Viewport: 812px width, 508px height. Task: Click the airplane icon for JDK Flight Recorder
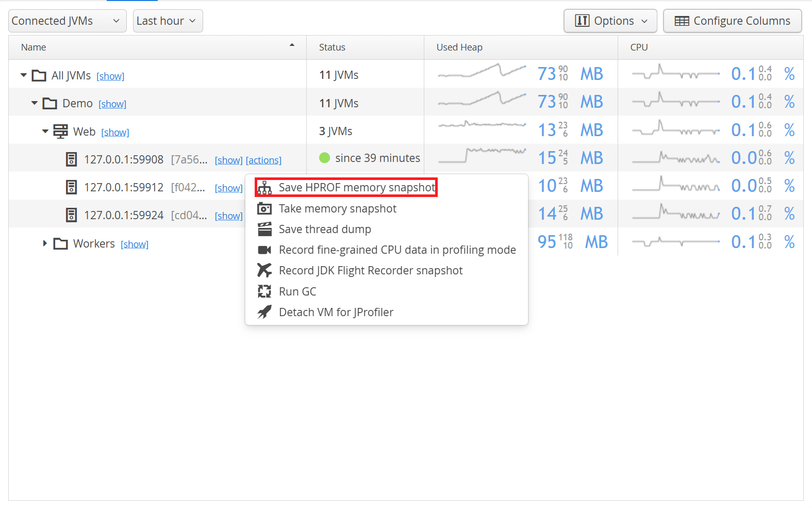click(x=264, y=270)
